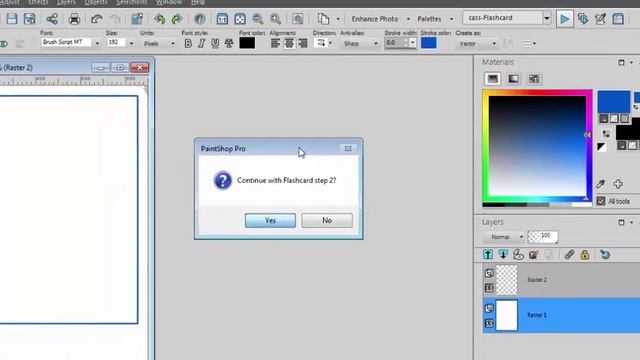
Task: Click the layer Lock padlock icon
Action: [x=585, y=255]
